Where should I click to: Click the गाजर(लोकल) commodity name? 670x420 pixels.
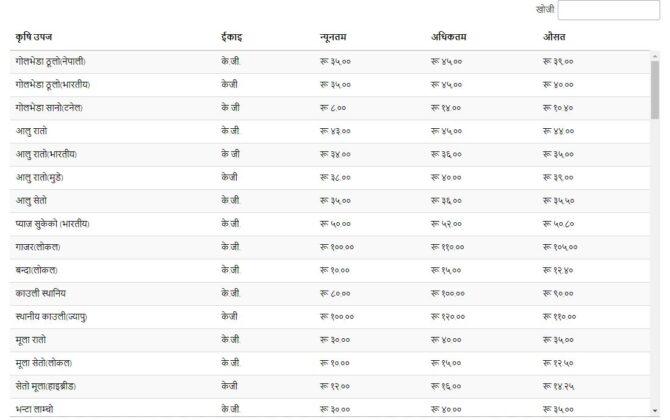38,246
